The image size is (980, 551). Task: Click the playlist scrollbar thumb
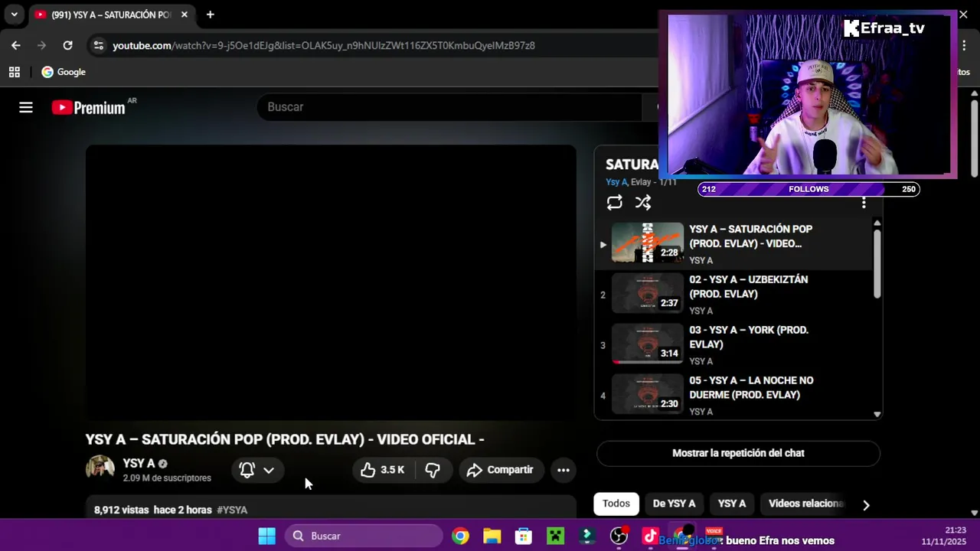point(877,263)
